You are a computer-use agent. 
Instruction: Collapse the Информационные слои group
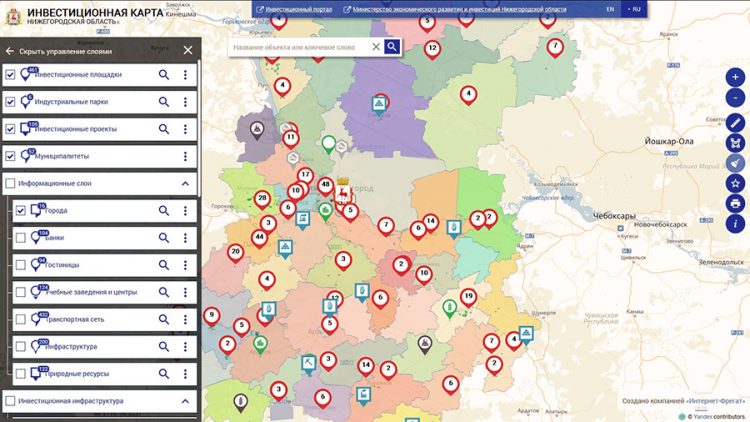[185, 183]
